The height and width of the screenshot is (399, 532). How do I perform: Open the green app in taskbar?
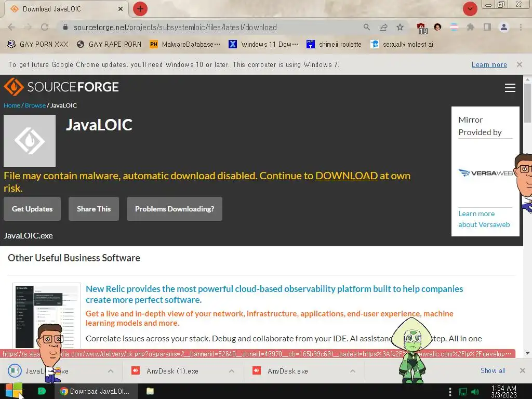coord(42,391)
